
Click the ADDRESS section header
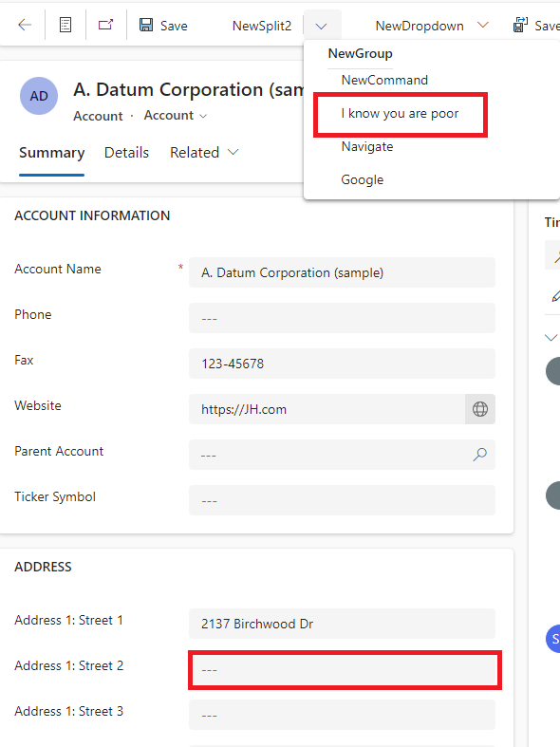click(43, 567)
